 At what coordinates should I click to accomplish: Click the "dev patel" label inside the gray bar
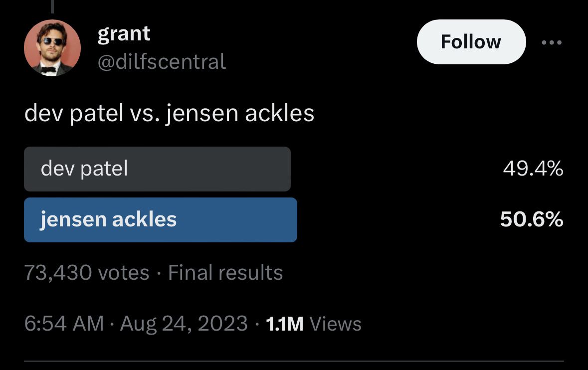pos(84,169)
